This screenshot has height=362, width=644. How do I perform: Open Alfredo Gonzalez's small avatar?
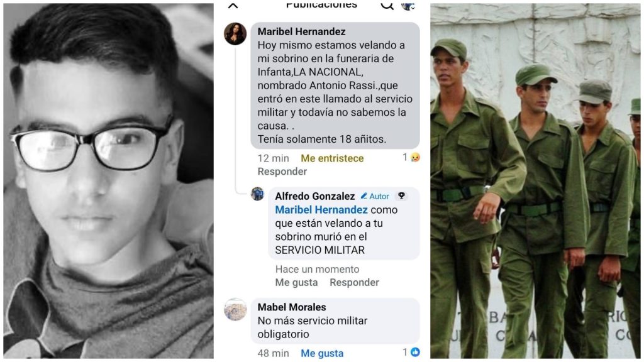[257, 194]
